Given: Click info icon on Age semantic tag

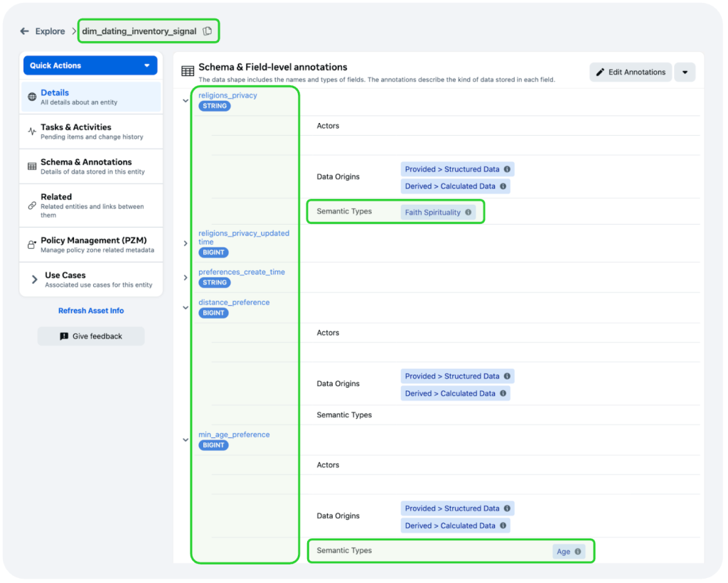Looking at the screenshot, I should pos(577,552).
